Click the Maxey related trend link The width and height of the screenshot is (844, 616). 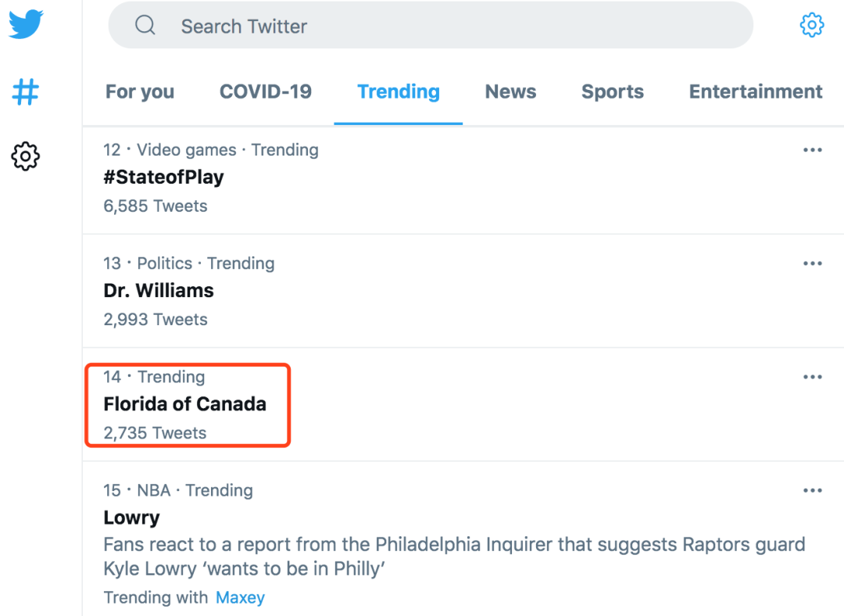click(x=240, y=598)
